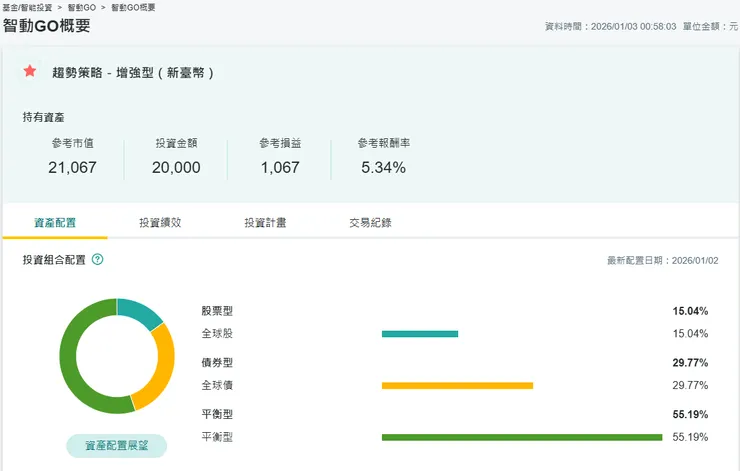The width and height of the screenshot is (740, 471).
Task: Click the 全球債 row label
Action: pyautogui.click(x=217, y=385)
